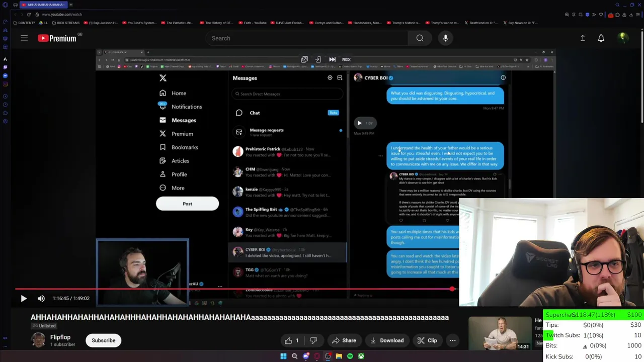Open the Sky News on X bookmark
This screenshot has height=362, width=644.
click(x=520, y=23)
